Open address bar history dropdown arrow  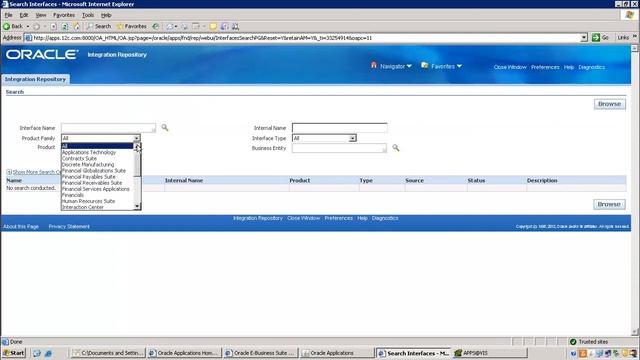point(584,38)
